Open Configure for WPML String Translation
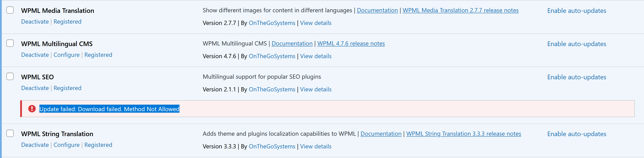Image resolution: width=644 pixels, height=158 pixels. click(66, 145)
